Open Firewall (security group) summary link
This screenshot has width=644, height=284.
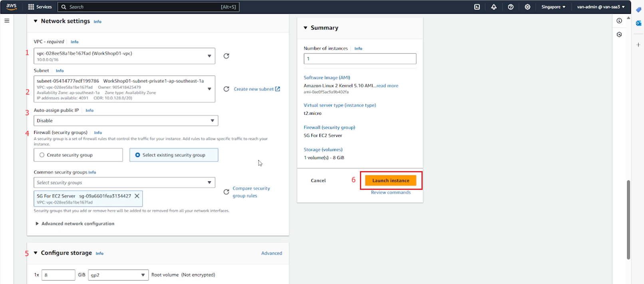tap(329, 128)
